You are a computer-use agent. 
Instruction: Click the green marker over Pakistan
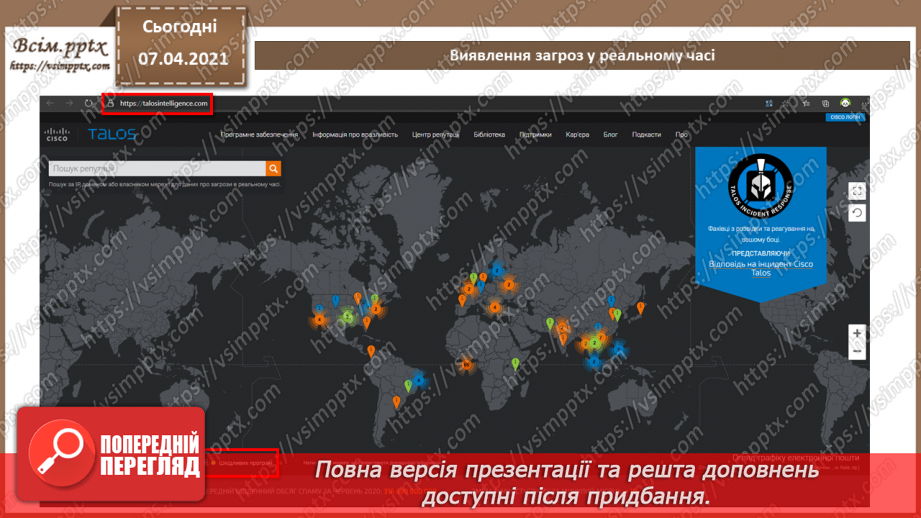click(550, 324)
